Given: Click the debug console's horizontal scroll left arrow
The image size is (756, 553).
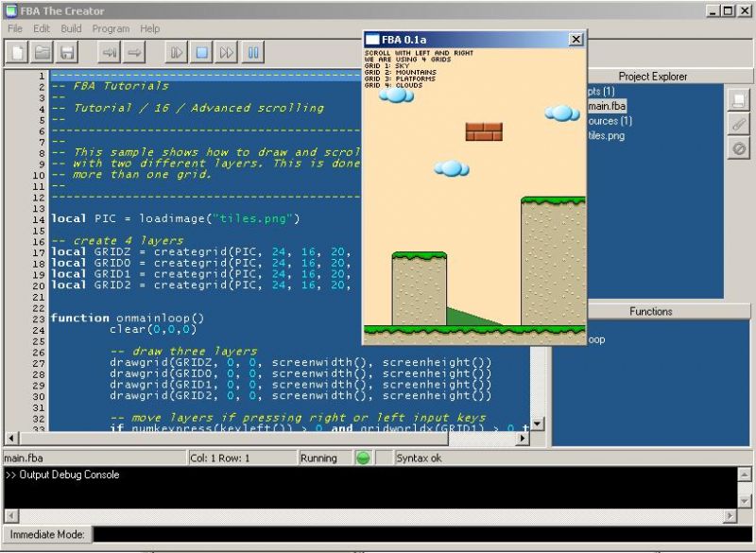Looking at the screenshot, I should click(x=11, y=516).
